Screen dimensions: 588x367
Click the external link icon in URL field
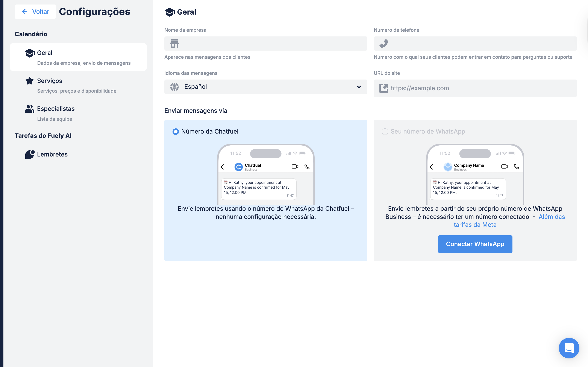384,88
